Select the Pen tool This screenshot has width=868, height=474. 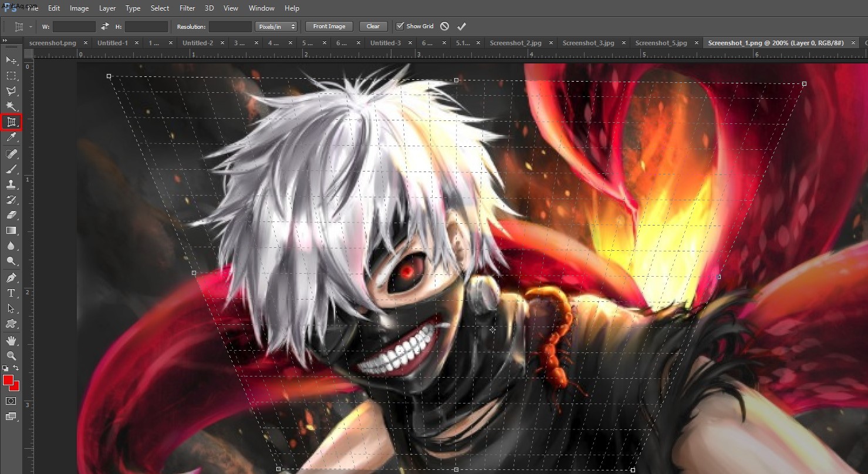point(11,278)
